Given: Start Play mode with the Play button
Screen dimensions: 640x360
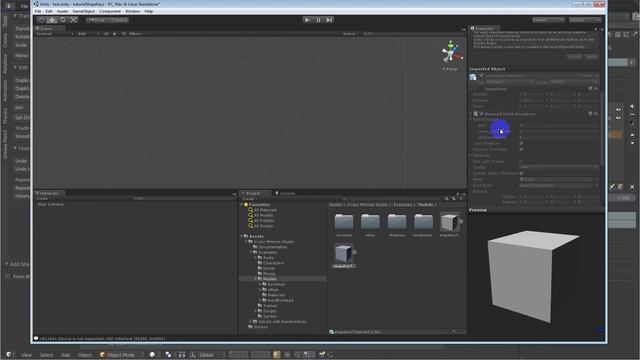Looking at the screenshot, I should [x=307, y=20].
